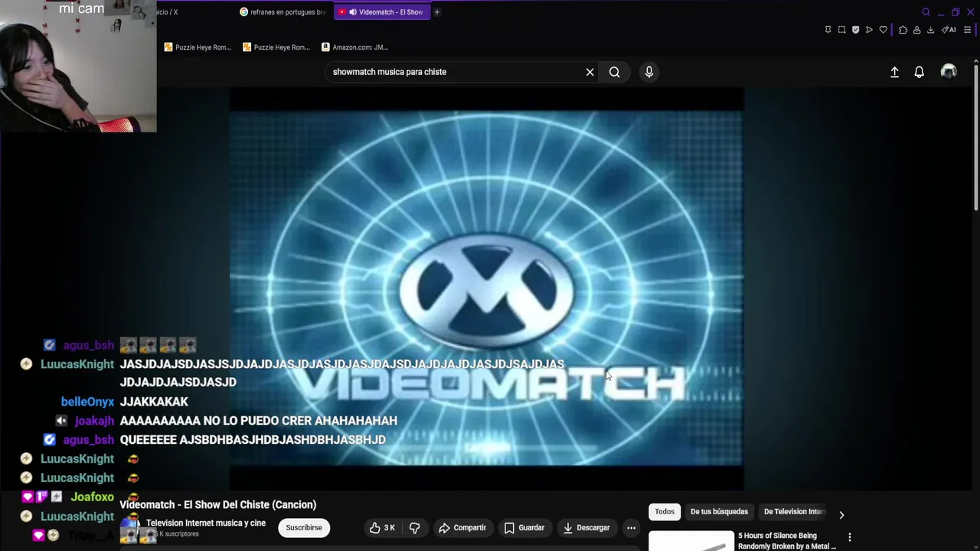980x551 pixels.
Task: Open browser downloads icon
Action: coord(930,30)
